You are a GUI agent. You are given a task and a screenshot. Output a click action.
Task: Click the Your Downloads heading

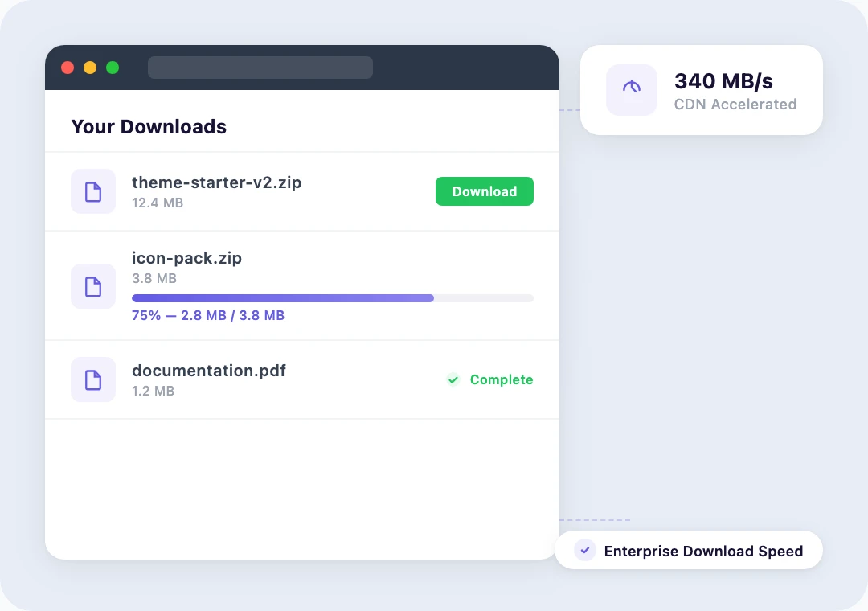pos(149,127)
